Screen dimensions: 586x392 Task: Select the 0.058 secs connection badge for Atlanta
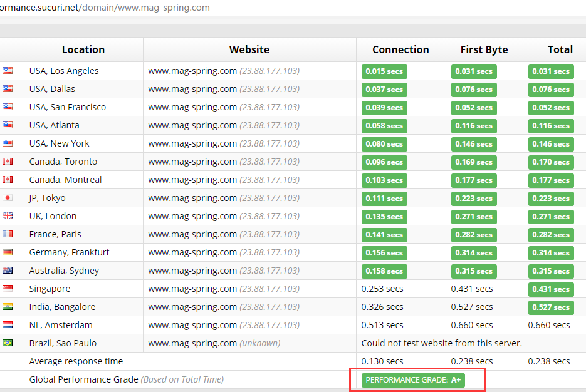(x=384, y=126)
